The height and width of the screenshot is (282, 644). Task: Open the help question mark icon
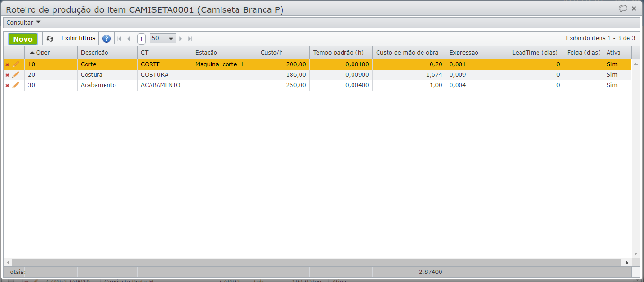[106, 39]
